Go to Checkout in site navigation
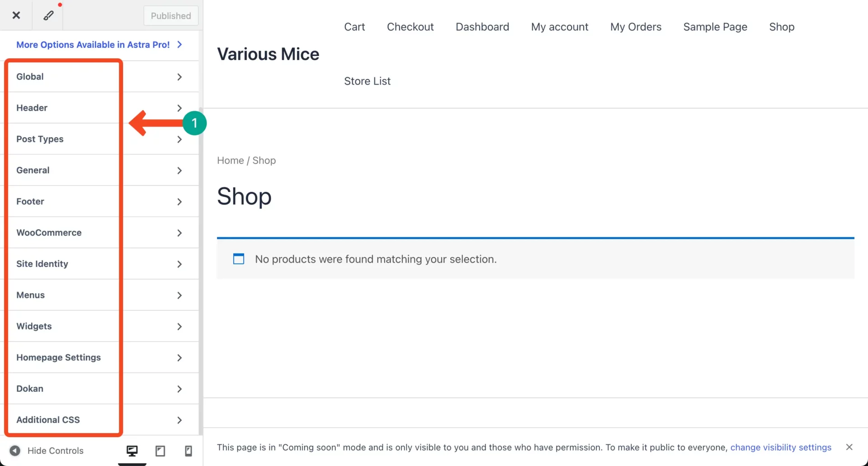The height and width of the screenshot is (466, 868). click(410, 27)
